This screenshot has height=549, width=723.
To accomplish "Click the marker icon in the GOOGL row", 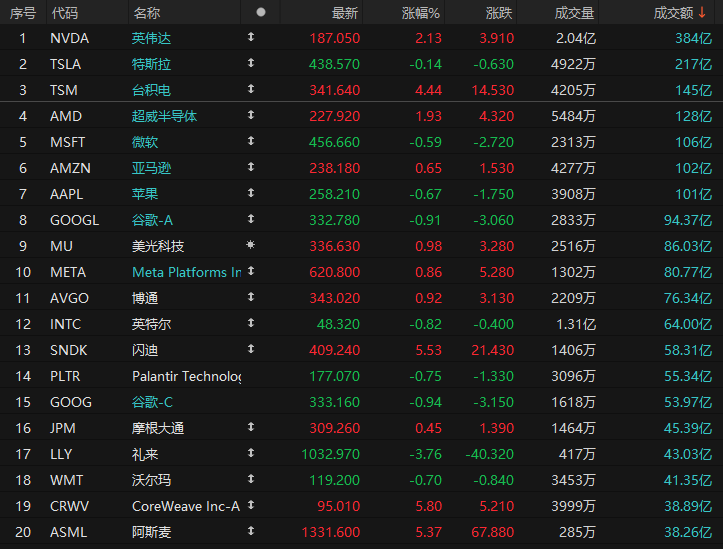I will (x=251, y=219).
